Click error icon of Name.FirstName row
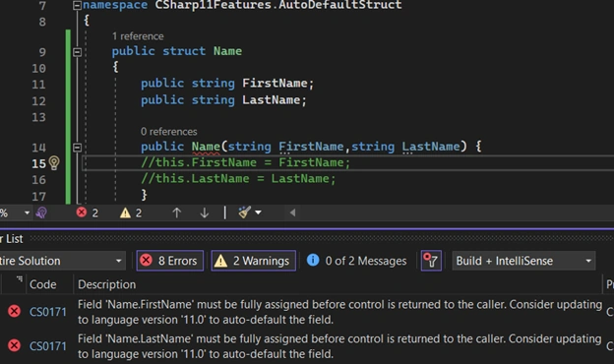The image size is (614, 364). click(15, 312)
